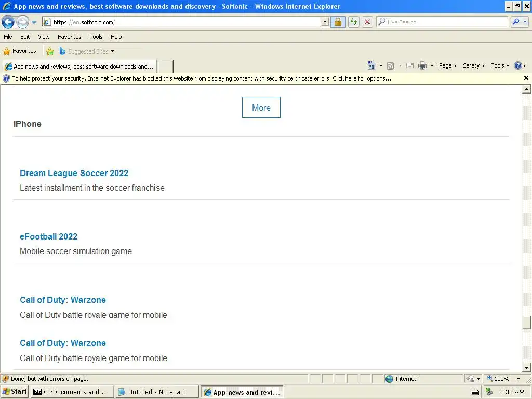
Task: Open the Tools command bar menu
Action: point(500,65)
